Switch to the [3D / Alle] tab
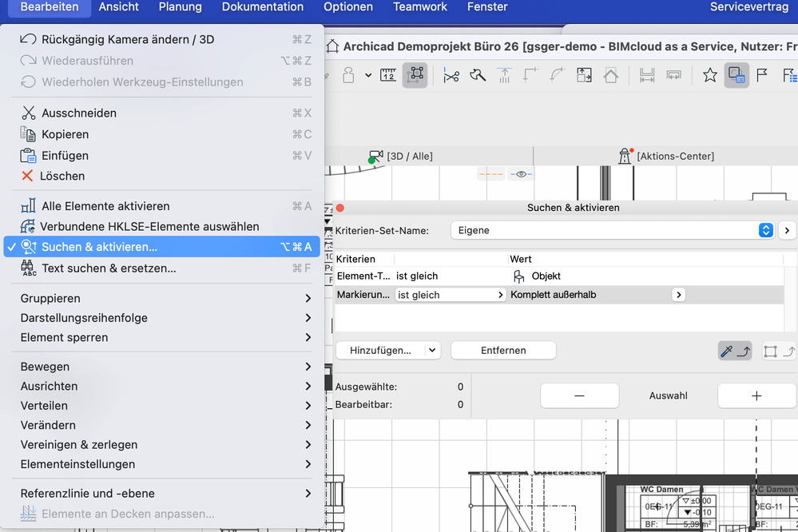Viewport: 798px width, 532px height. (x=401, y=156)
